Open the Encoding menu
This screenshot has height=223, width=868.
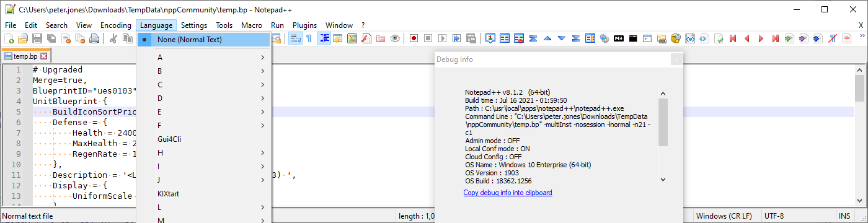116,25
